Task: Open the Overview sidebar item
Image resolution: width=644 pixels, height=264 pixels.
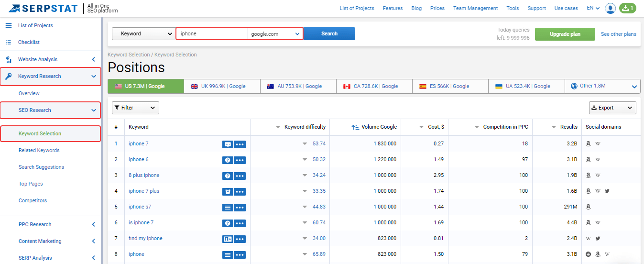Action: point(29,93)
